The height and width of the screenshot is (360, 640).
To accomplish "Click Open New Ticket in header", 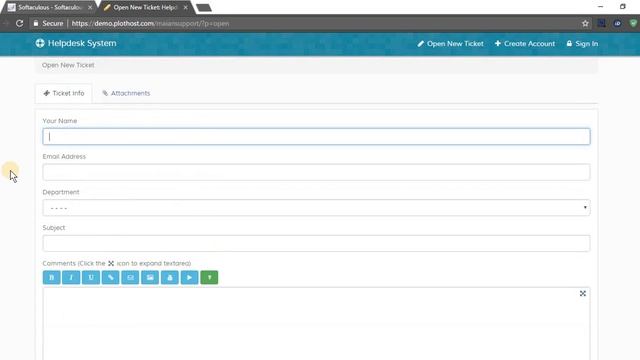I will 450,44.
